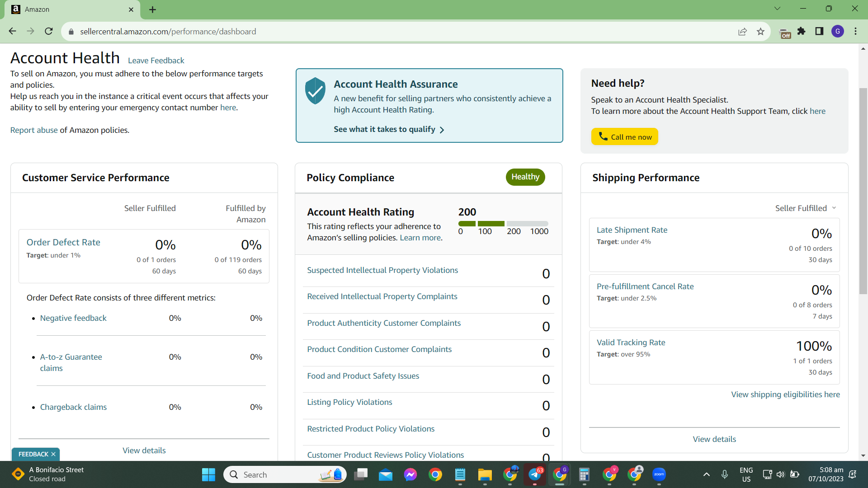Open the tab search chevron
This screenshot has width=868, height=488.
coord(777,9)
